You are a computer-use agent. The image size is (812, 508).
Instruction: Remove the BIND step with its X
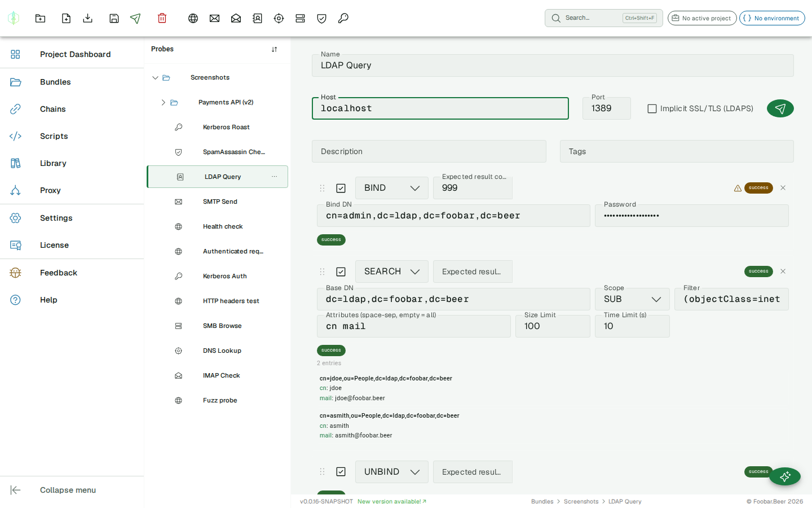coord(783,187)
